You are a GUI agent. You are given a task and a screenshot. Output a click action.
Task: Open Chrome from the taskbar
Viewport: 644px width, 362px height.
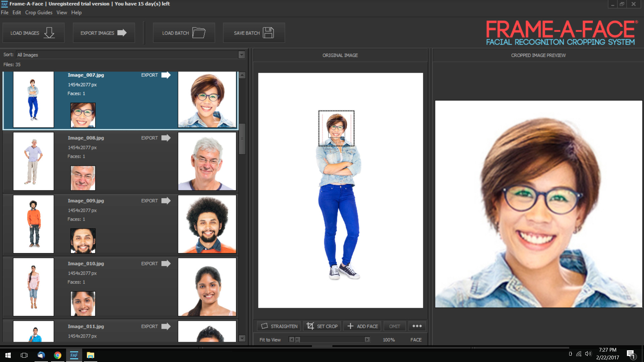58,355
